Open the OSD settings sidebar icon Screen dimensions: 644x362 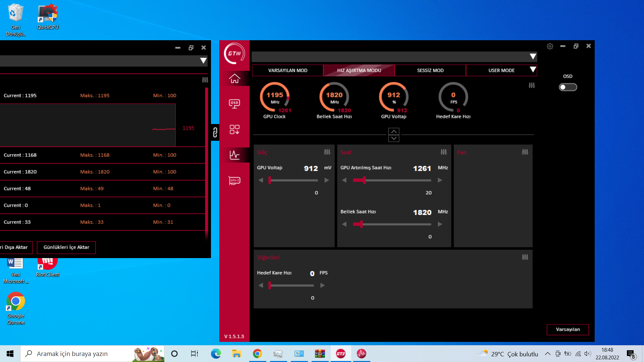tap(234, 104)
